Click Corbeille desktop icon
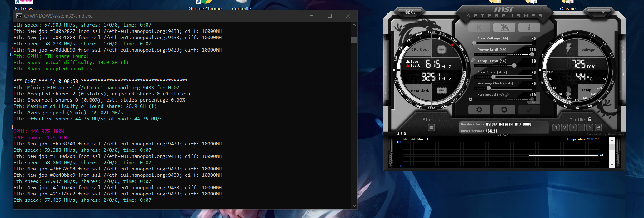 coord(242,5)
